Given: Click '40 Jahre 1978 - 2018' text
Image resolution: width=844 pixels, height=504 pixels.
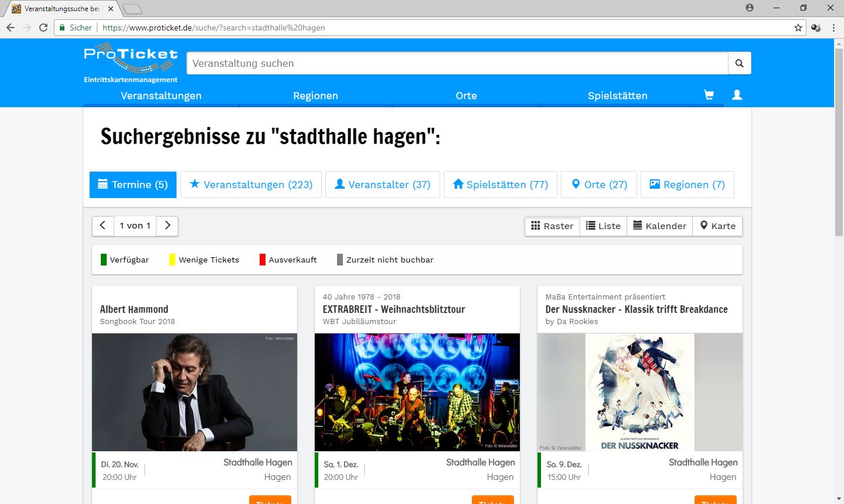Looking at the screenshot, I should pyautogui.click(x=361, y=297).
